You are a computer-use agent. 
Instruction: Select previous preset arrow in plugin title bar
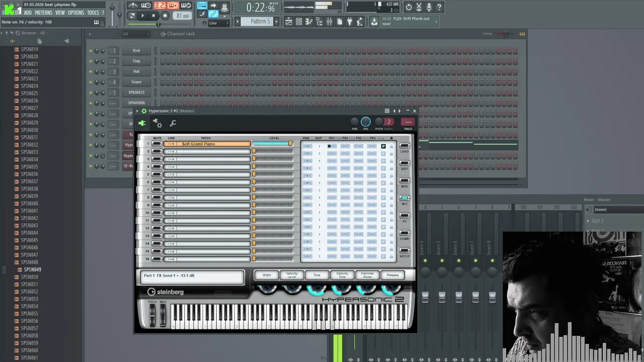click(394, 111)
